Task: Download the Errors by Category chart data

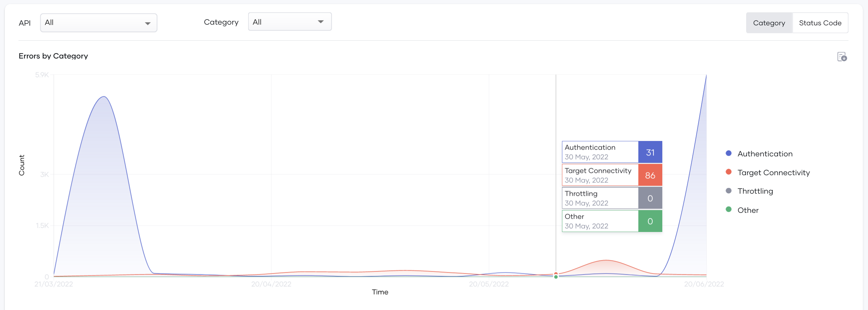Action: pos(842,57)
